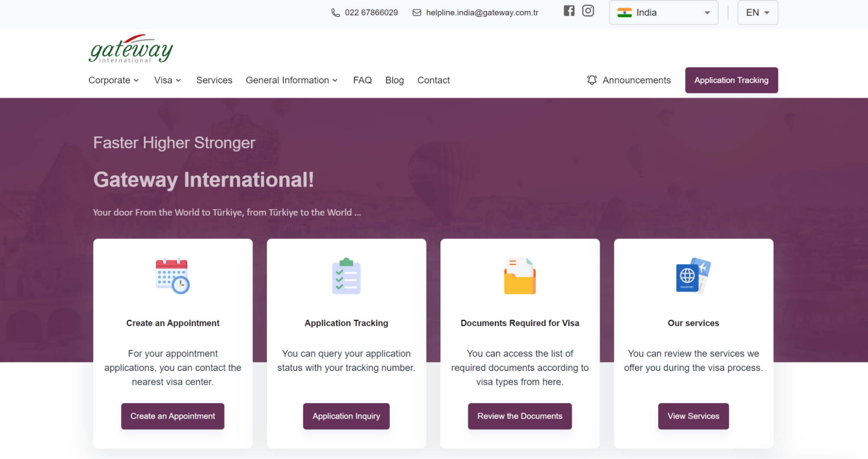Open the EN language dropdown
Image resolution: width=868 pixels, height=459 pixels.
coord(757,13)
